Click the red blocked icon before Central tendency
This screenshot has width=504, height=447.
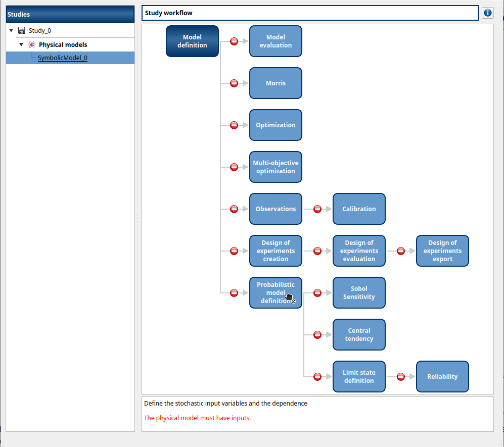tap(317, 334)
